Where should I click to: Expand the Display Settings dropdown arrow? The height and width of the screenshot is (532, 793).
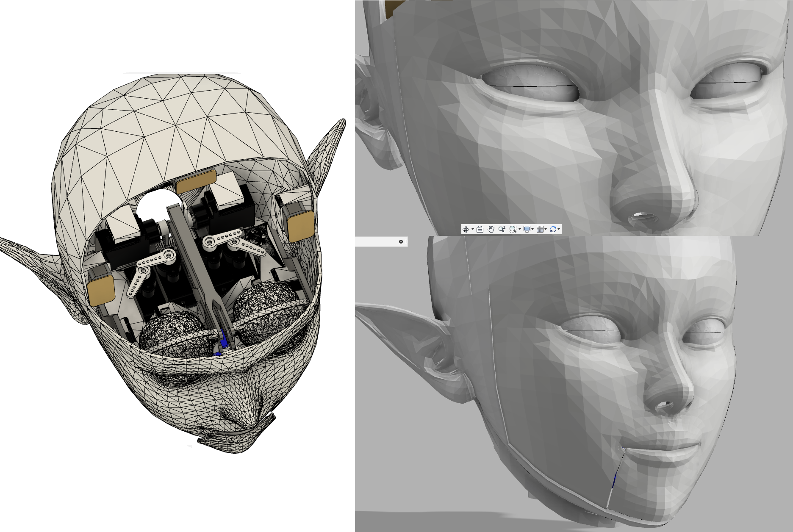[532, 229]
